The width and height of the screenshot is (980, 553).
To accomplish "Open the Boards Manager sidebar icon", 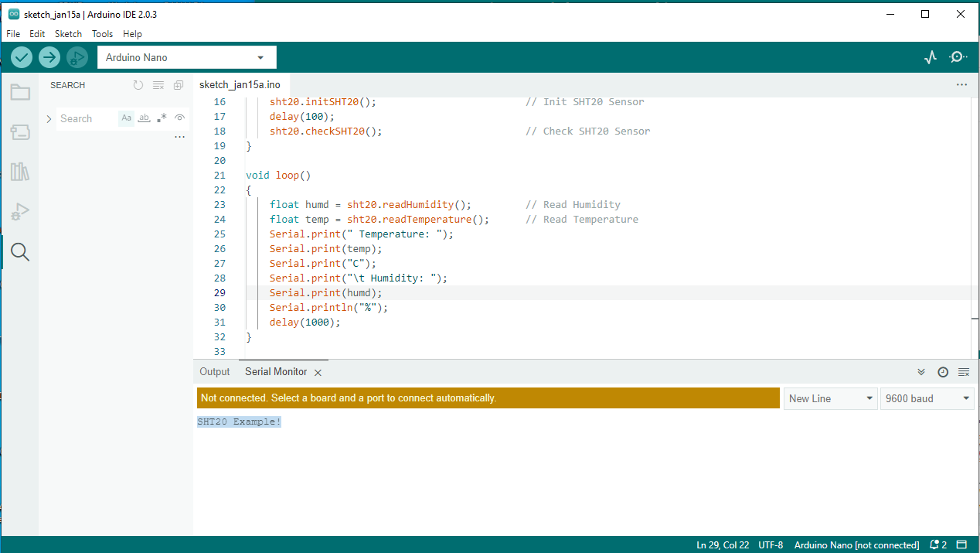I will coord(20,132).
